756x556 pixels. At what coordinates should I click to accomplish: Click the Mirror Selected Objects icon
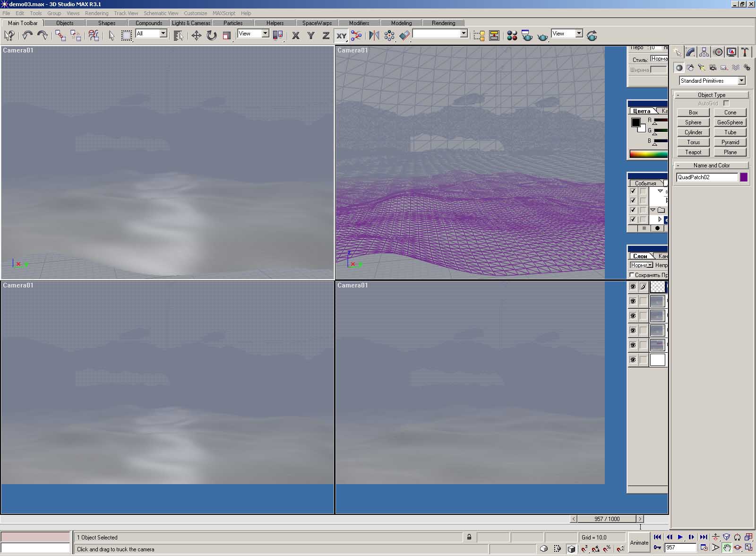[374, 35]
